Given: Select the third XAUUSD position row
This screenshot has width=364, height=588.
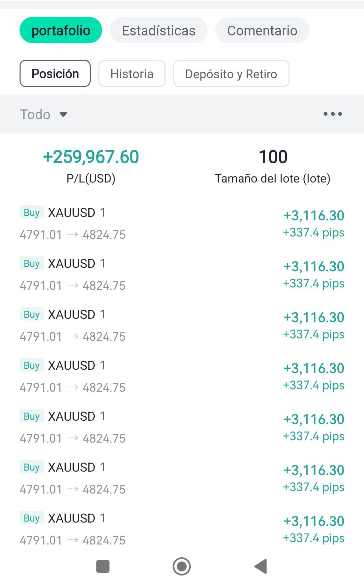Looking at the screenshot, I should click(182, 325).
